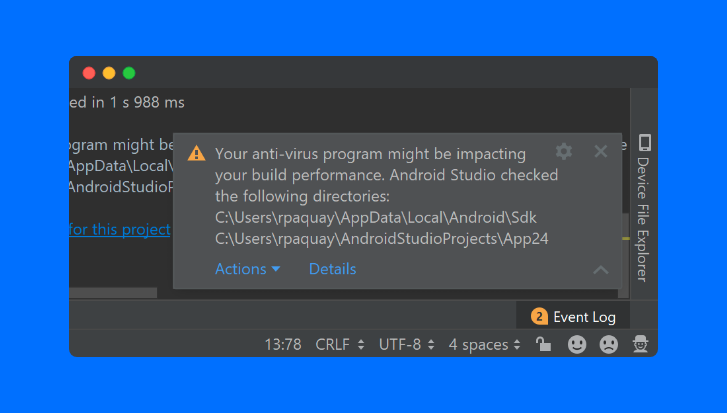The image size is (727, 413).
Task: Open the inspector (Hector) icon settings
Action: pos(640,344)
